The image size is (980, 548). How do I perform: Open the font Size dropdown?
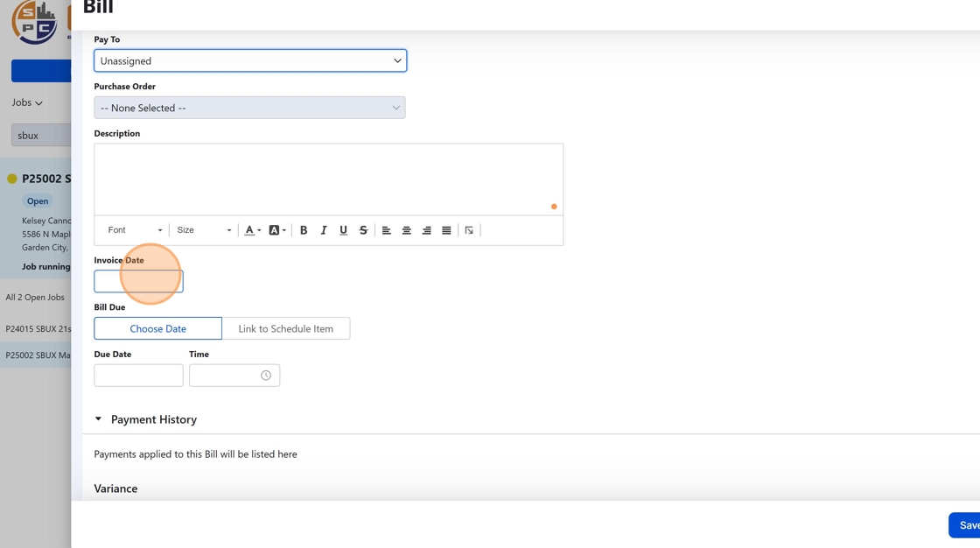204,230
